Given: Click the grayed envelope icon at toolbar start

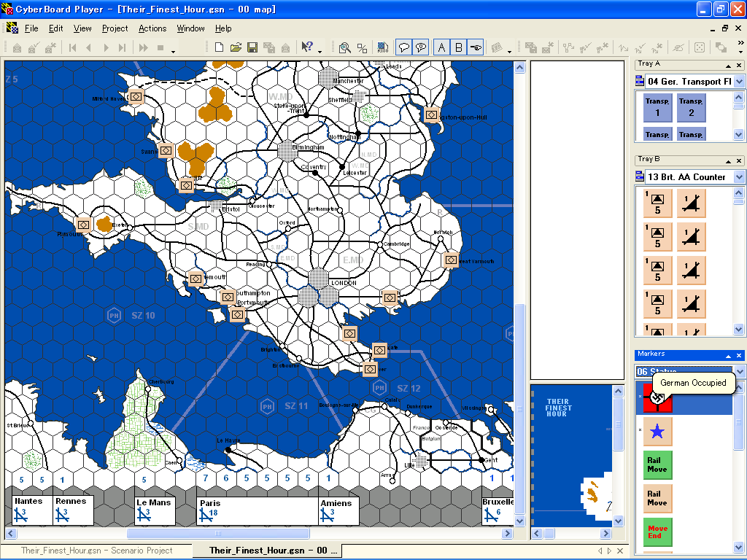Looking at the screenshot, I should point(18,47).
